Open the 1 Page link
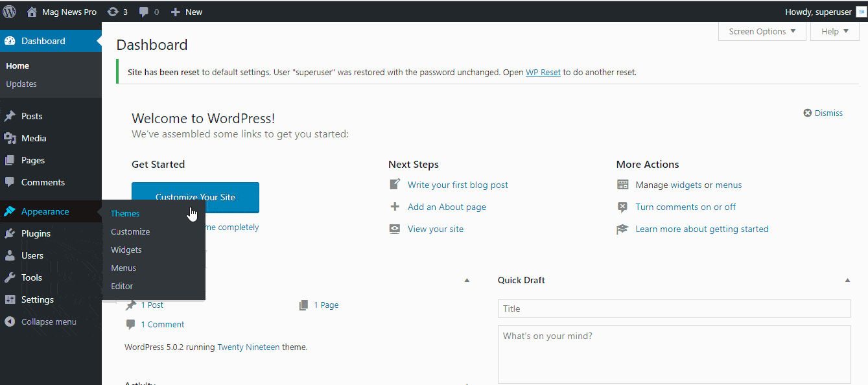This screenshot has height=385, width=868. 326,305
